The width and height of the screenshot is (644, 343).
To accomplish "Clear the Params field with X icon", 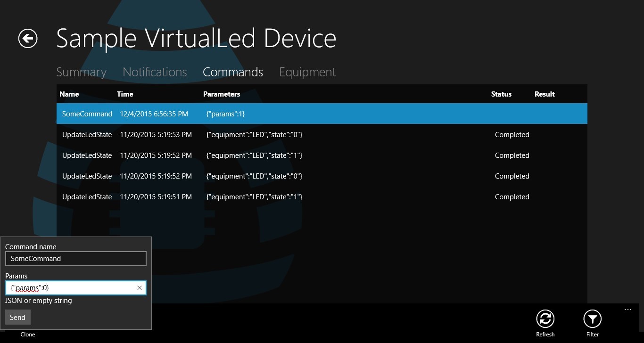I will coord(140,288).
